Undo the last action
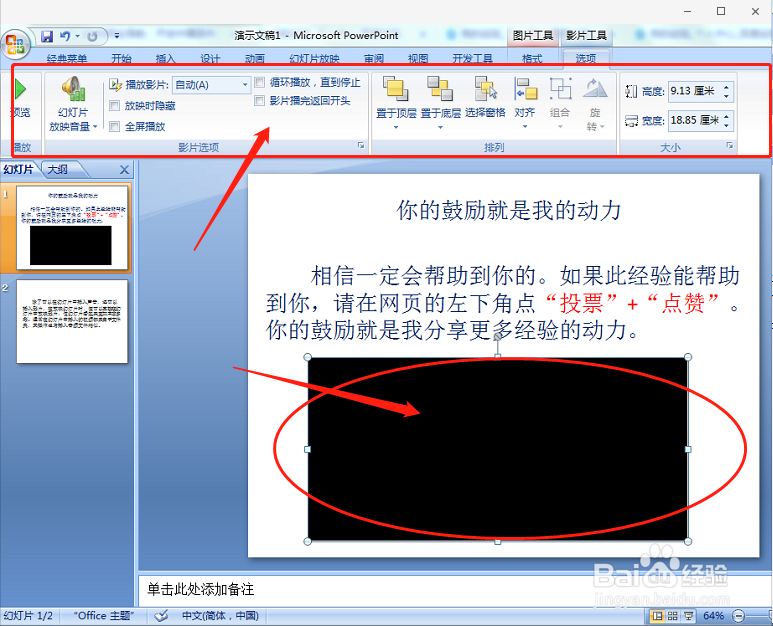This screenshot has height=626, width=773. click(65, 36)
